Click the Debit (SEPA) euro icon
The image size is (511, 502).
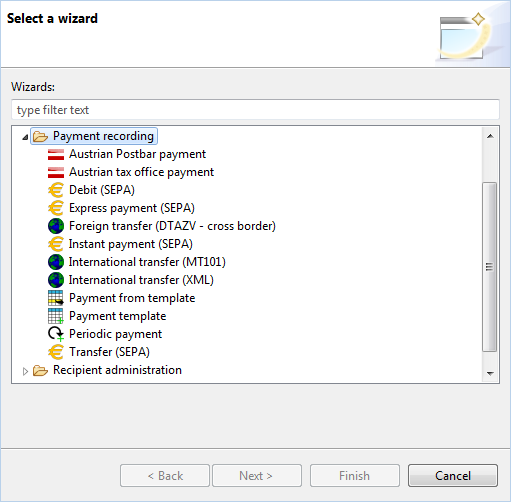[56, 190]
